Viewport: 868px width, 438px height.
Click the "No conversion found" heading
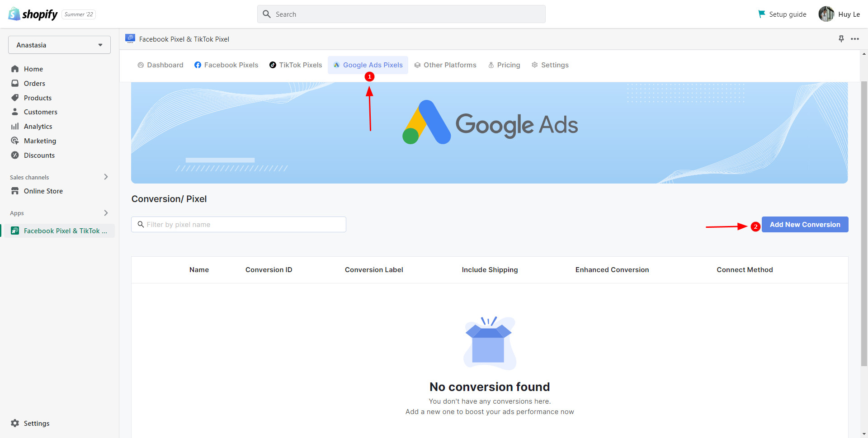[490, 387]
